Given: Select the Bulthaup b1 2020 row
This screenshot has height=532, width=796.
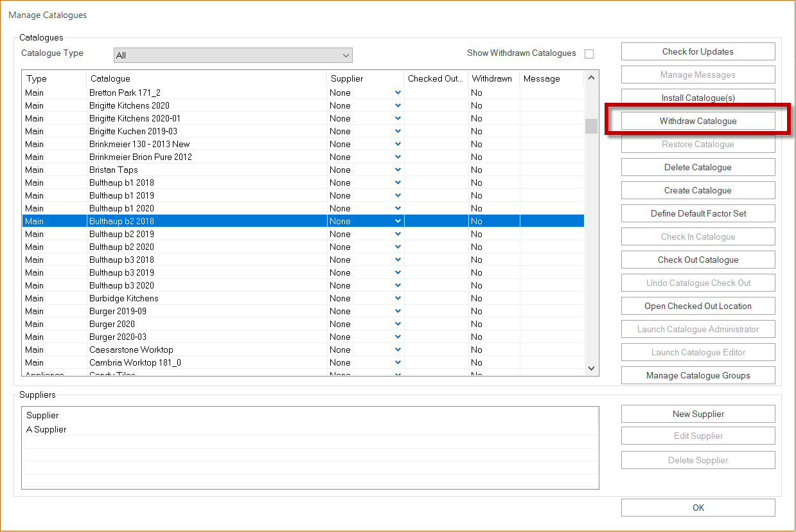Looking at the screenshot, I should point(303,208).
